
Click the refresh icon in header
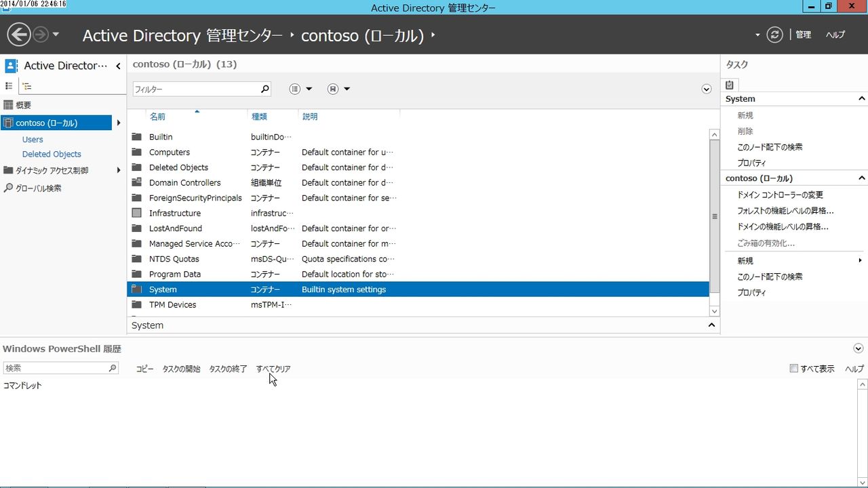(774, 35)
